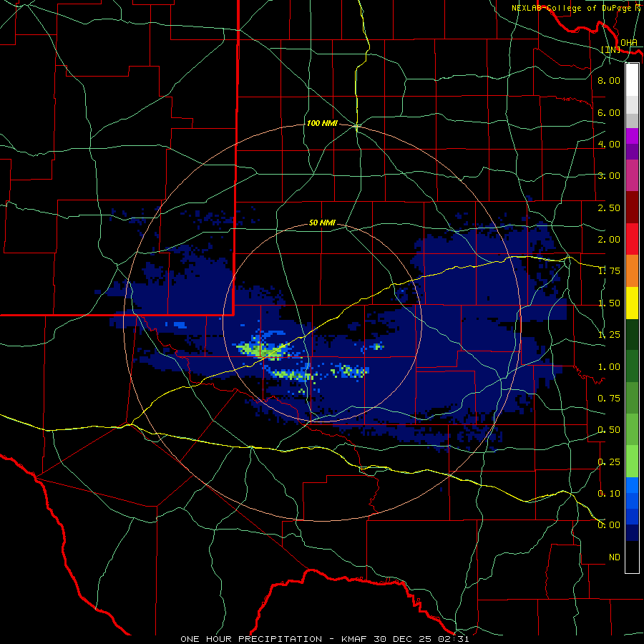Click the KMAF station identifier in caption
Image resolution: width=644 pixels, height=644 pixels.
pyautogui.click(x=354, y=639)
